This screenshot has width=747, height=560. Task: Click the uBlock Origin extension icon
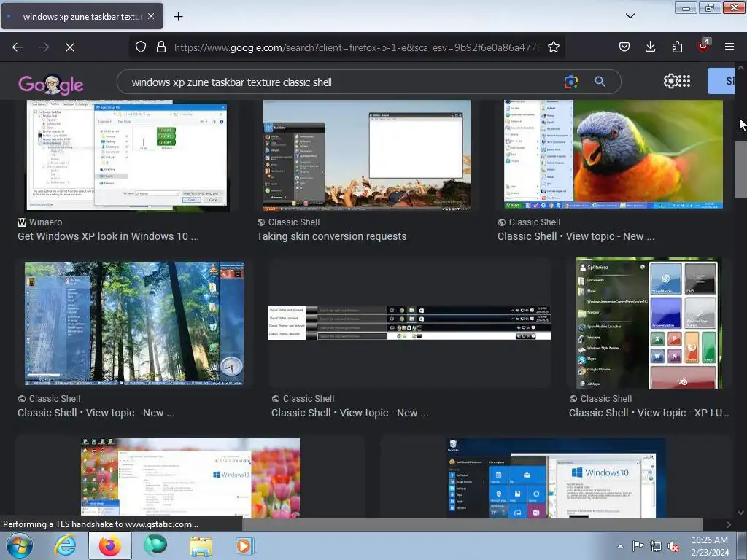[703, 46]
